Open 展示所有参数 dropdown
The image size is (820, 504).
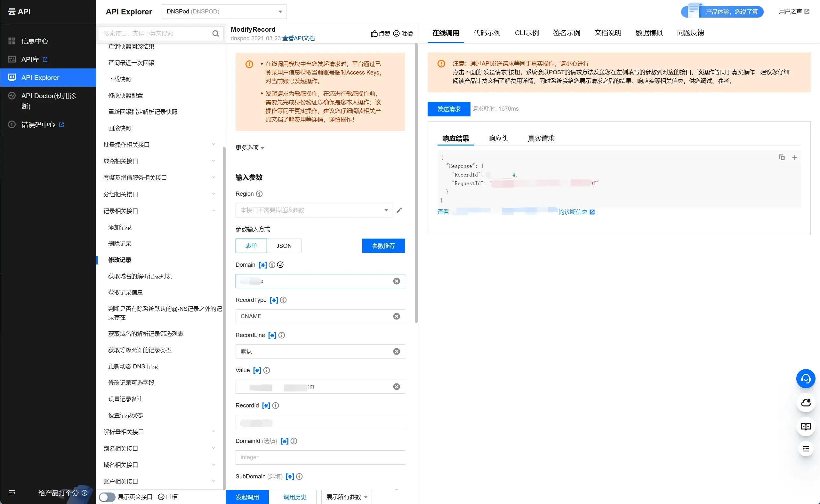tap(346, 497)
